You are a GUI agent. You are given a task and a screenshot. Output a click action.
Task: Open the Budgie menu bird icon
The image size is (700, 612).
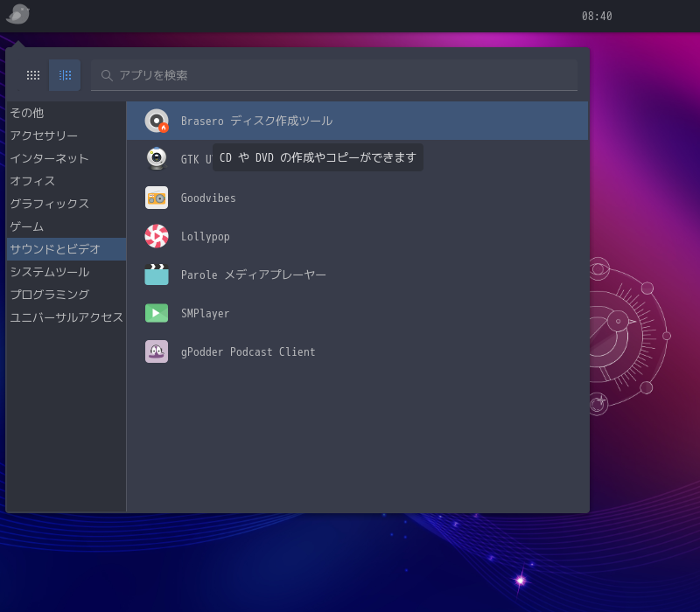pos(17,14)
